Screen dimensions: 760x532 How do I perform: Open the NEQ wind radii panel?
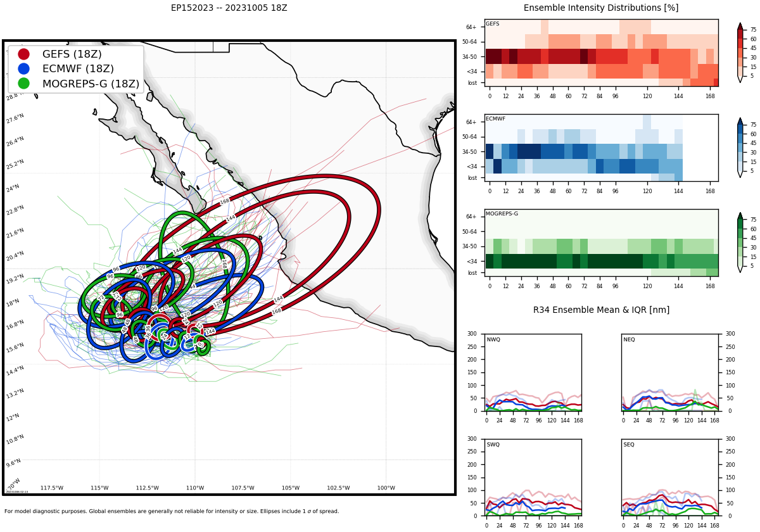pyautogui.click(x=670, y=372)
